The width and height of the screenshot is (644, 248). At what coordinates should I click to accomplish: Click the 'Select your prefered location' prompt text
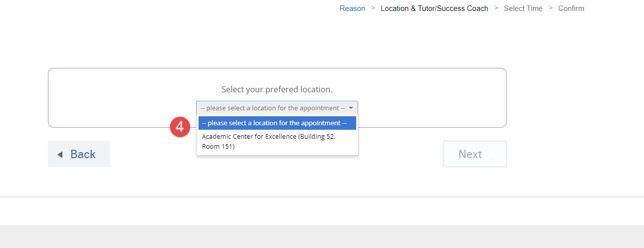click(277, 90)
